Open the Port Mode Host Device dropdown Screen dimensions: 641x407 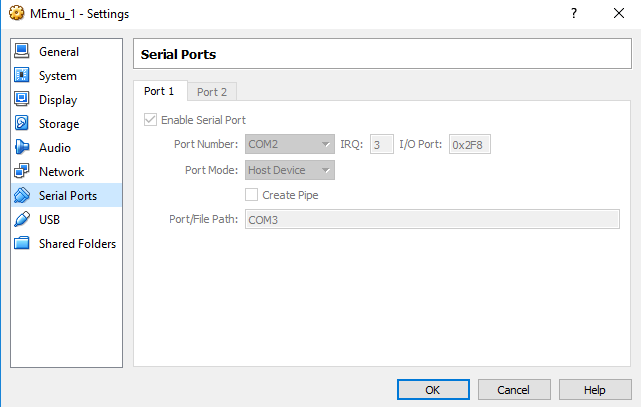[289, 170]
